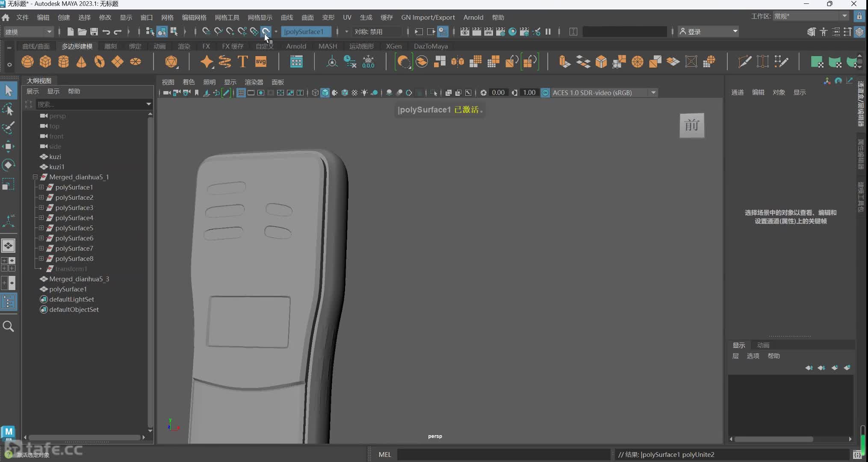This screenshot has height=462, width=868.
Task: Expand the polySurface8 node
Action: tap(41, 258)
